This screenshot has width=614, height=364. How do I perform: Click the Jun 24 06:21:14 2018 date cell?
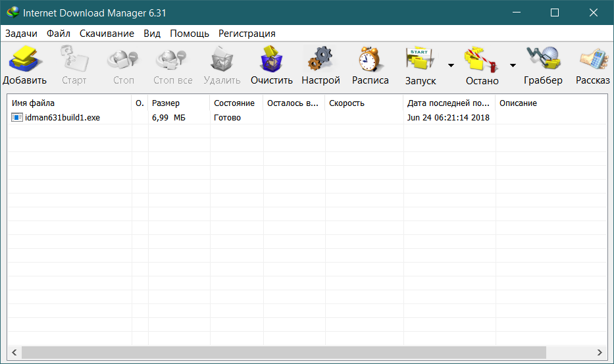pos(448,118)
